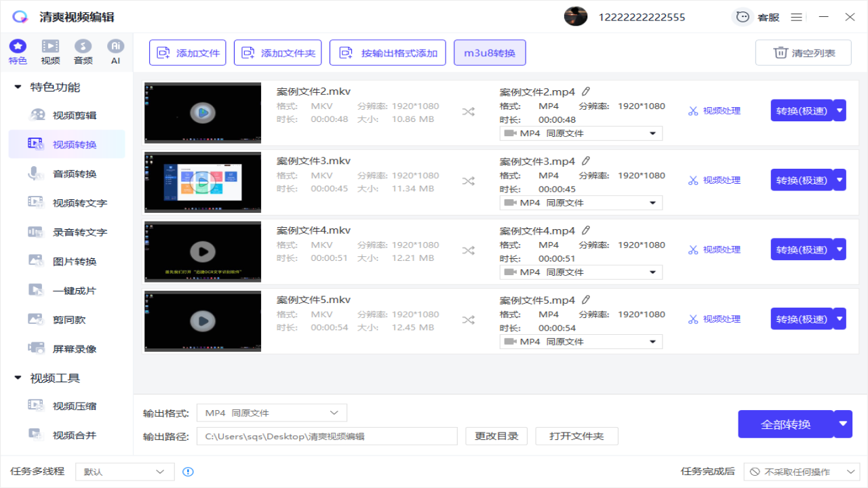
Task: Open 视频剪辑 in the sidebar
Action: click(x=66, y=115)
